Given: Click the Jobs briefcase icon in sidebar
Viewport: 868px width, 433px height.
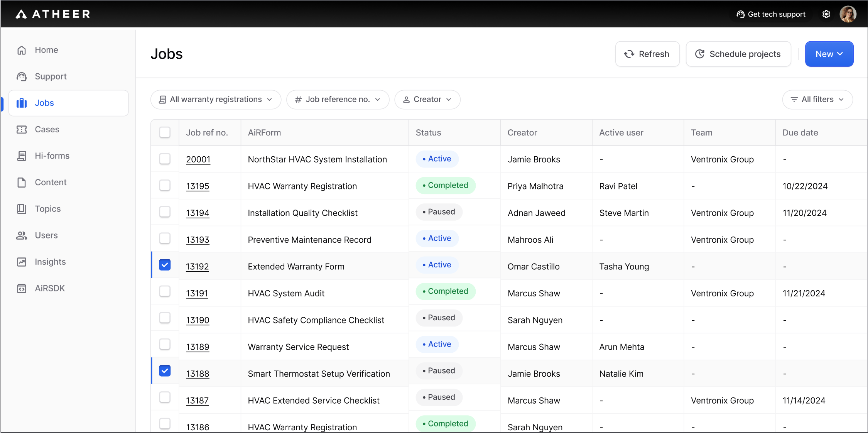Looking at the screenshot, I should [x=22, y=103].
